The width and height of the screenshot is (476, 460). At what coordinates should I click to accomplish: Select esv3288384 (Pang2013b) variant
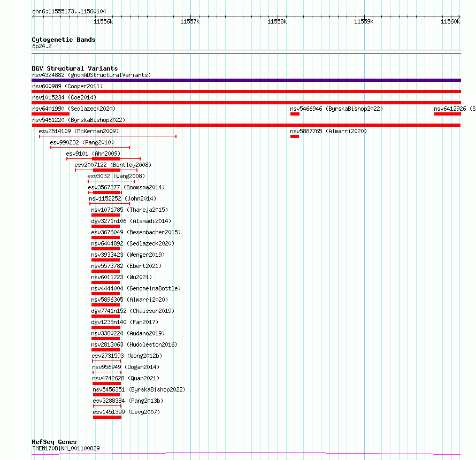[x=128, y=401]
